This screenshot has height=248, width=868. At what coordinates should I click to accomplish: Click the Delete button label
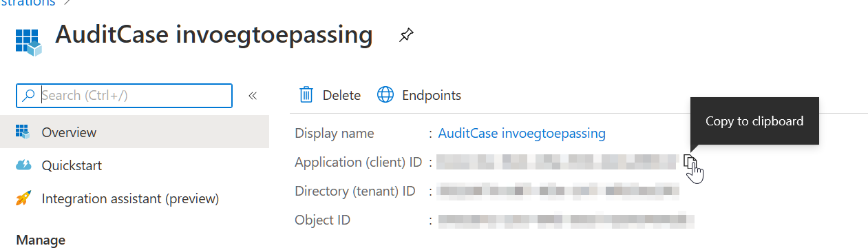[x=341, y=95]
